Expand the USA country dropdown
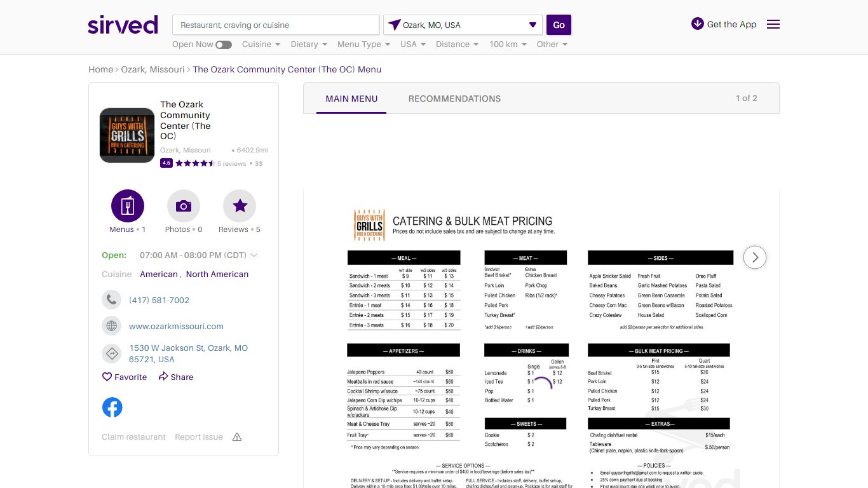 (413, 44)
